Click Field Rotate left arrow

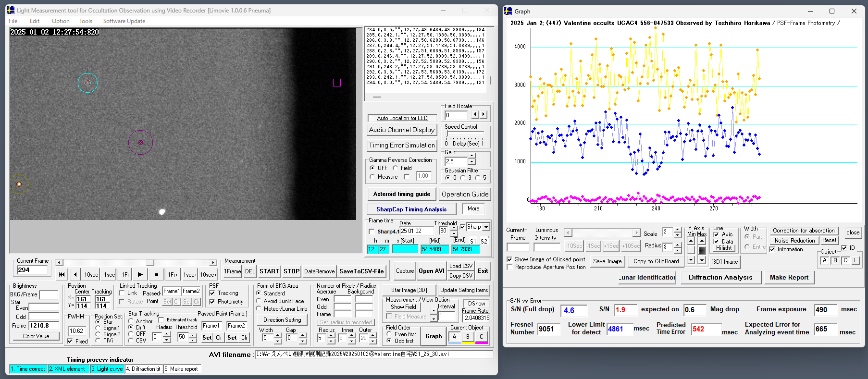pyautogui.click(x=475, y=115)
